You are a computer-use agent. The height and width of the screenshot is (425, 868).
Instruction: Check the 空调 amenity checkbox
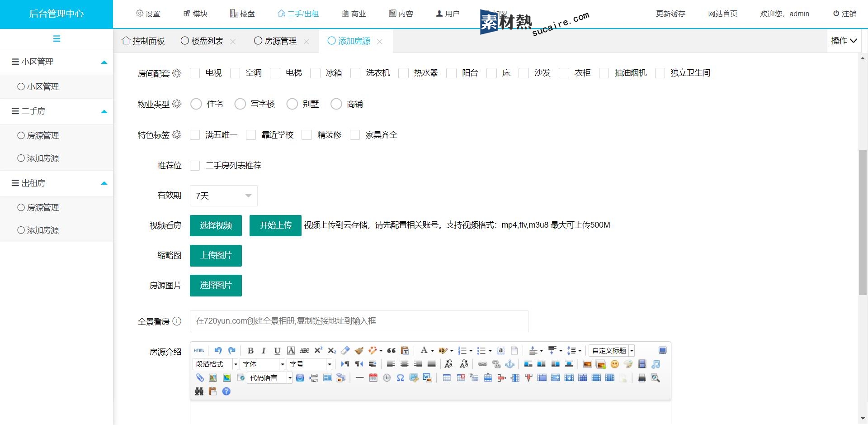click(x=235, y=73)
